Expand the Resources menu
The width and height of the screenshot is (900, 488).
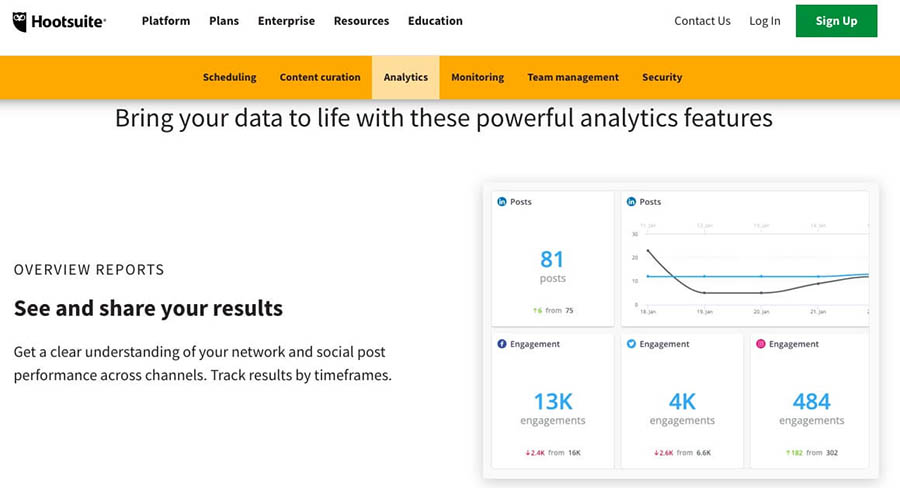[361, 21]
